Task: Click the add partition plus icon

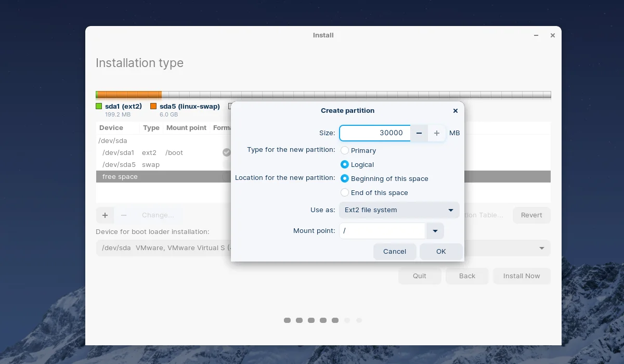Action: click(105, 215)
